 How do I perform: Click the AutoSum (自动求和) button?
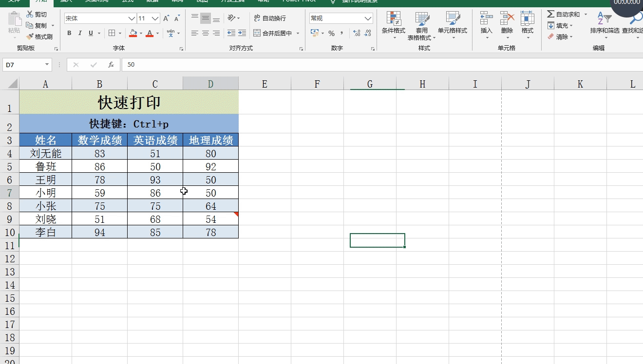point(564,15)
